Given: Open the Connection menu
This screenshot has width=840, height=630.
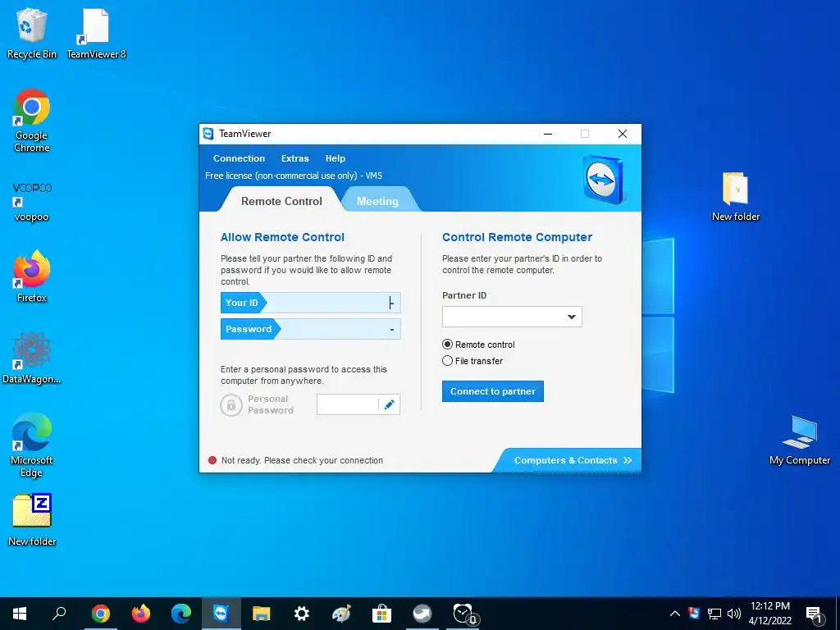Looking at the screenshot, I should pos(239,158).
